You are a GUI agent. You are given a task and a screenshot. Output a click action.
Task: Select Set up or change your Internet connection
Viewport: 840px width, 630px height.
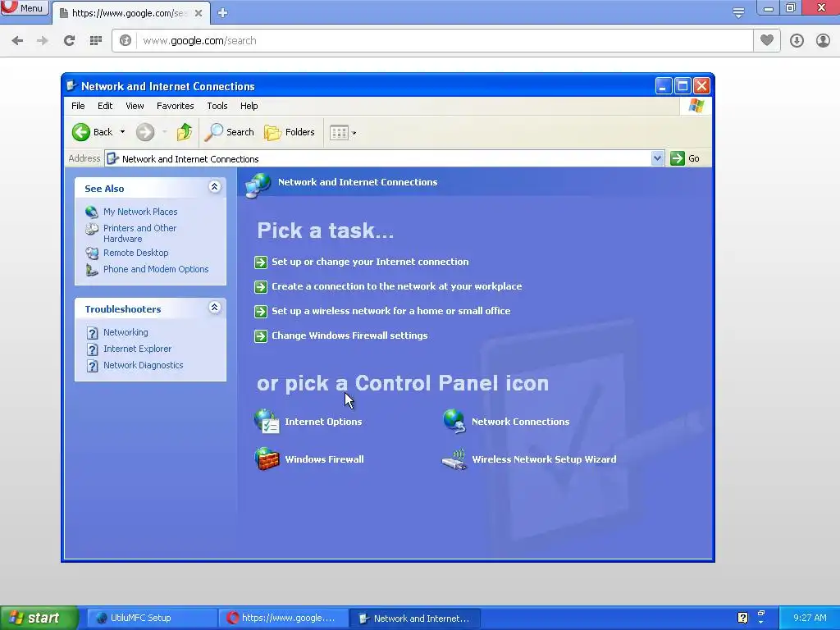[370, 262]
